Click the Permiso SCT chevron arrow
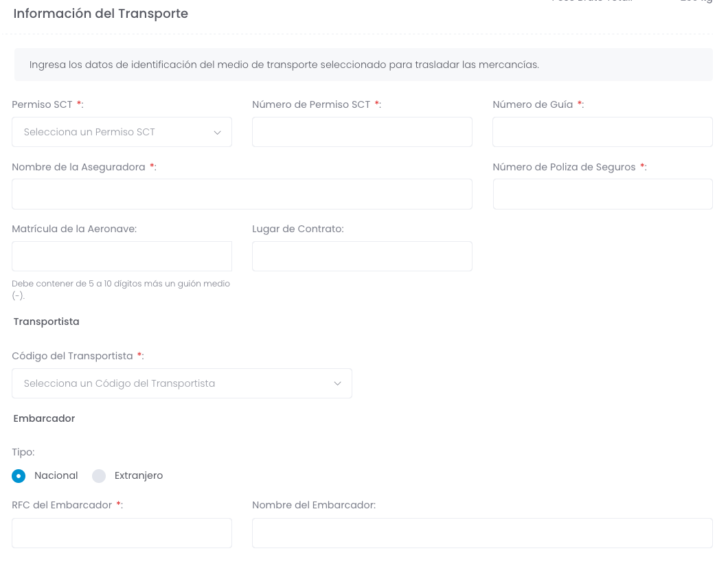The width and height of the screenshot is (728, 564). coord(217,133)
